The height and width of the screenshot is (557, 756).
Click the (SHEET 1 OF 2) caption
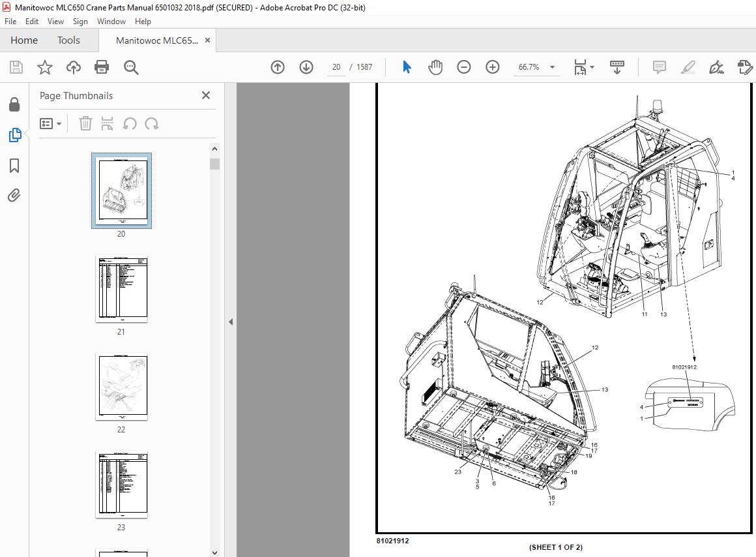555,547
